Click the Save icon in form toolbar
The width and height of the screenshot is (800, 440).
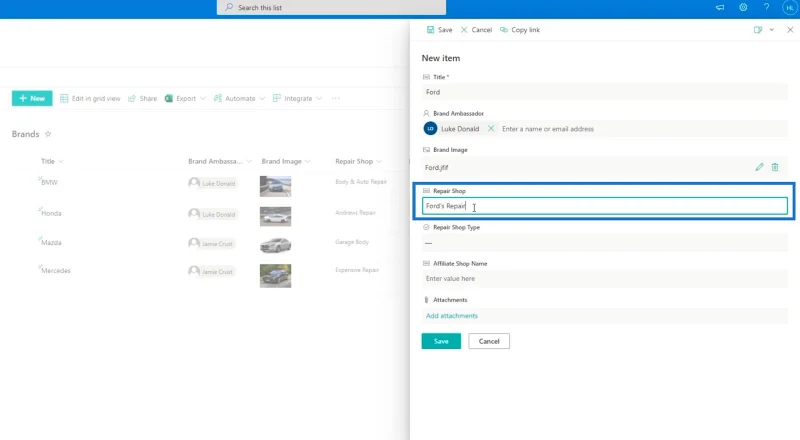point(431,30)
